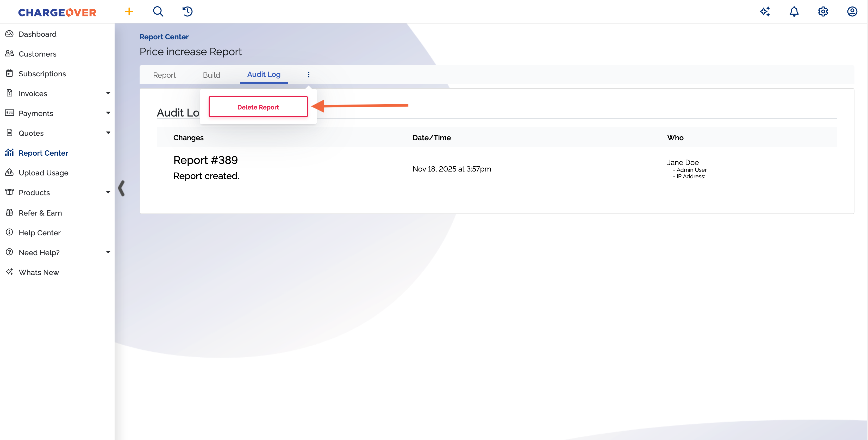Expand the Invoices menu arrow
This screenshot has width=868, height=440.
coord(108,93)
